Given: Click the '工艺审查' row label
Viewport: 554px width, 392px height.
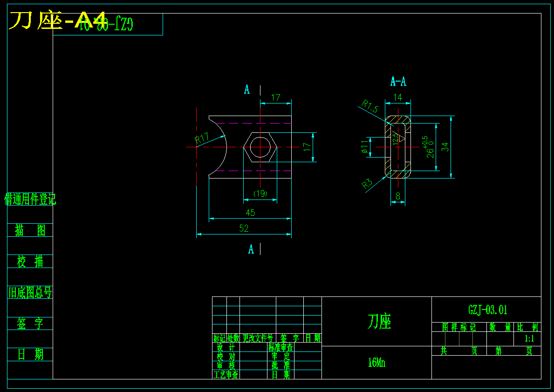Looking at the screenshot, I should click(226, 375).
